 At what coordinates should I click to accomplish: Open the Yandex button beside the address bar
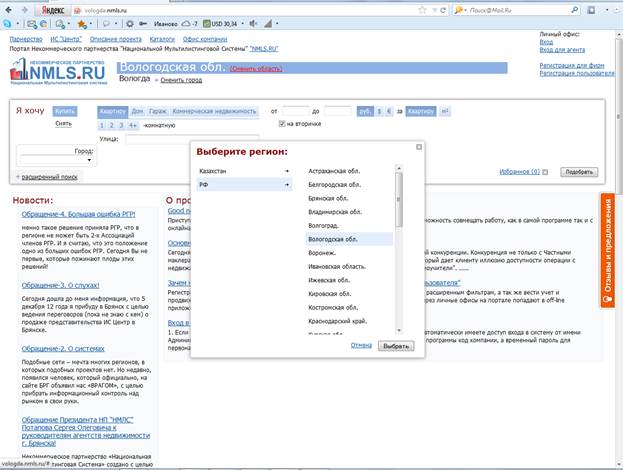tap(52, 10)
